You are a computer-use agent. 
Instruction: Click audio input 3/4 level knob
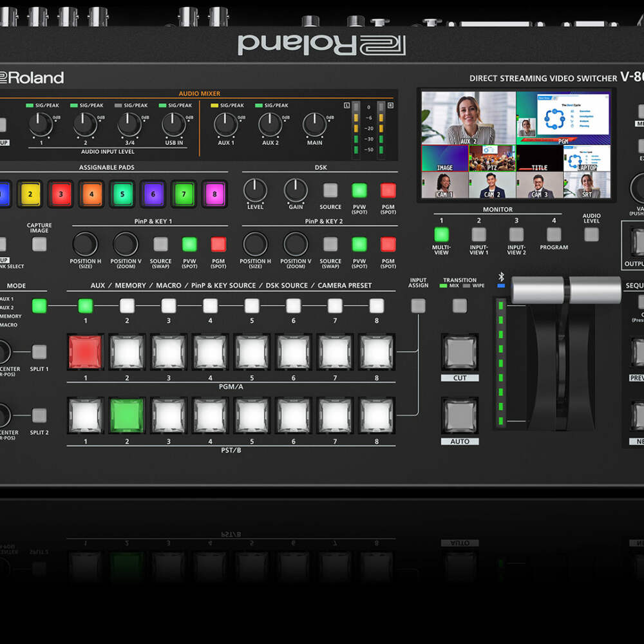[130, 124]
